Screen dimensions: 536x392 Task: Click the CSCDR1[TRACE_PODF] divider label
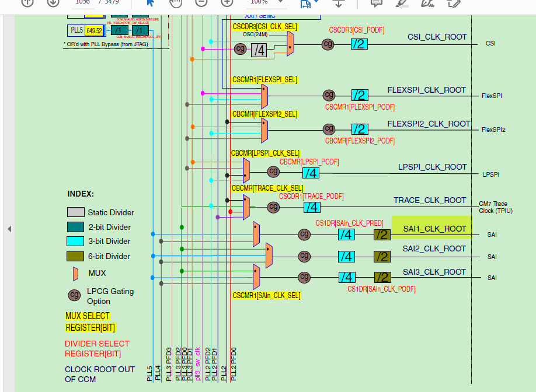[311, 197]
